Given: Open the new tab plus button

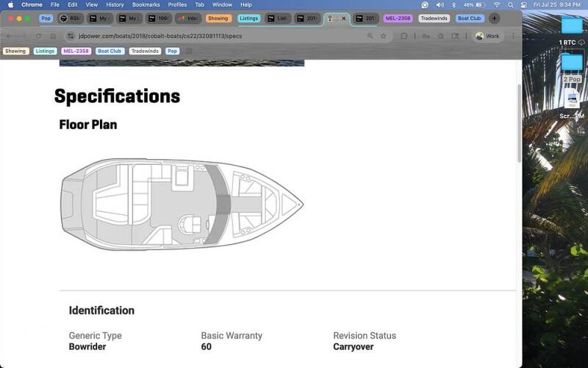Looking at the screenshot, I should [494, 18].
